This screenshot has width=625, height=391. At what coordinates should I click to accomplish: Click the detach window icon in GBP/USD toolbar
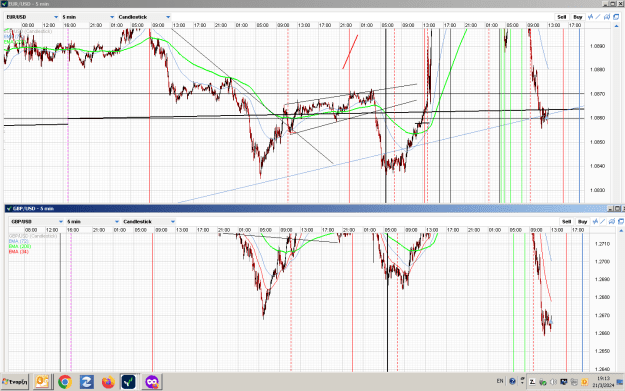(x=621, y=221)
